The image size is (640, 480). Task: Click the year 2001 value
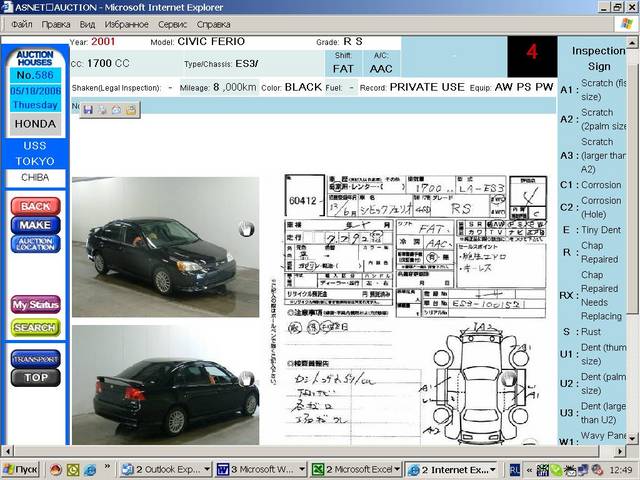103,41
